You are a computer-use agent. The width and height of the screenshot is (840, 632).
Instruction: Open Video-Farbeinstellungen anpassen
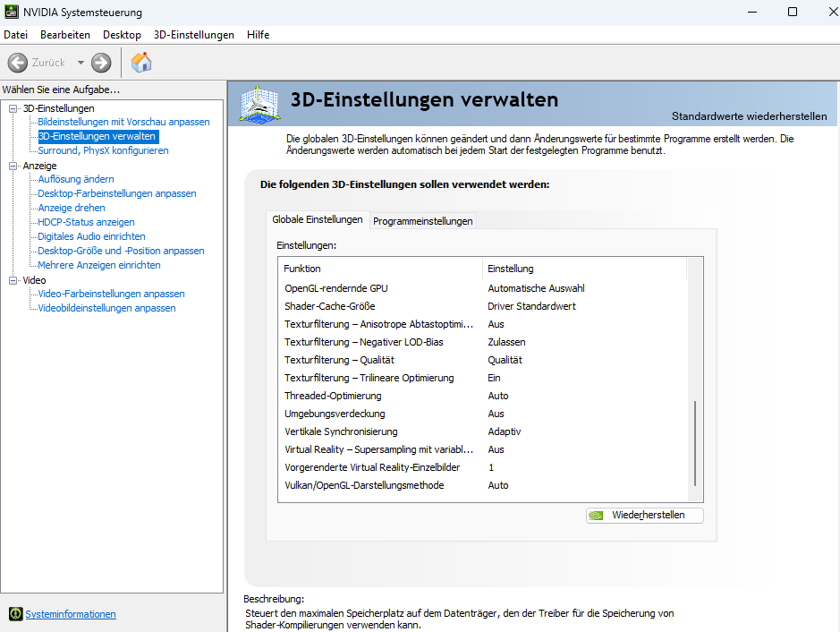(x=111, y=294)
